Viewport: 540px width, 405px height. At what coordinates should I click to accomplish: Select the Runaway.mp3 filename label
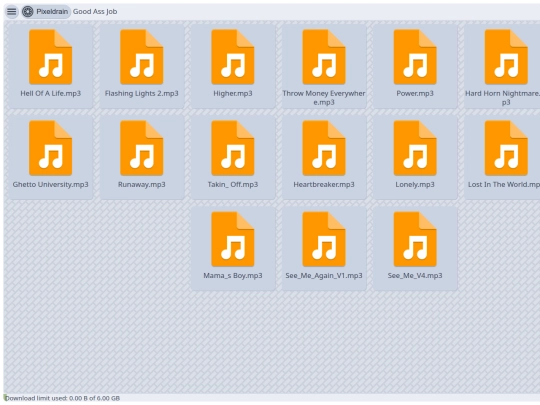pos(142,185)
